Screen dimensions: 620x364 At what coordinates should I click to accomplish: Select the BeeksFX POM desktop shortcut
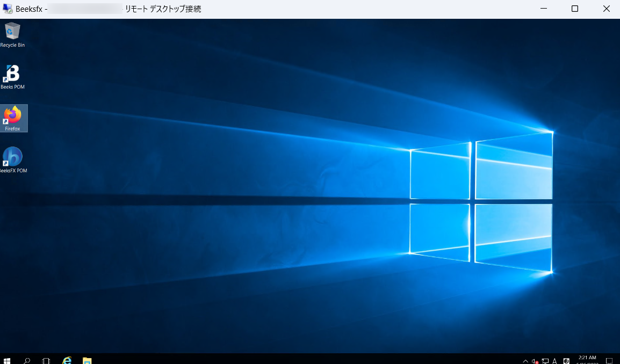point(13,159)
